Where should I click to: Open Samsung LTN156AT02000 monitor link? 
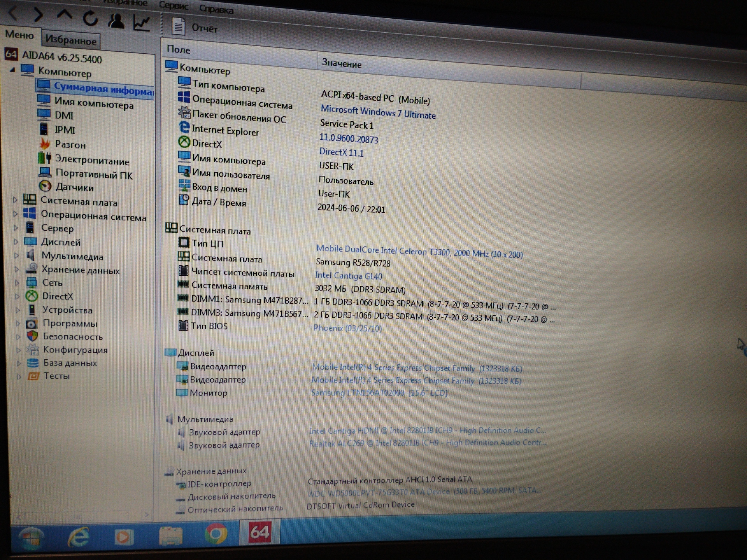click(379, 393)
